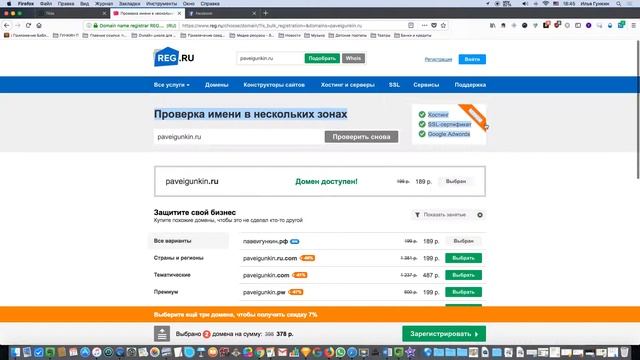
Task: Click the Зарегистрировать button
Action: click(x=444, y=334)
